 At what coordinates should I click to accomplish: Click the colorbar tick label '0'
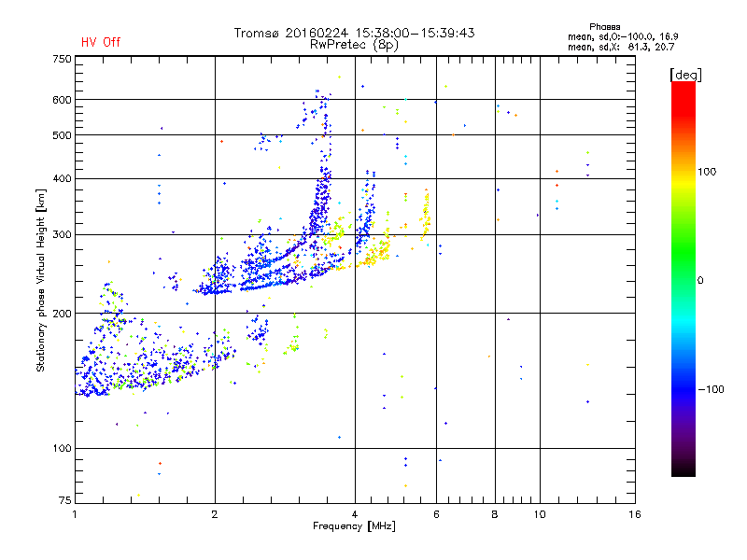[699, 281]
